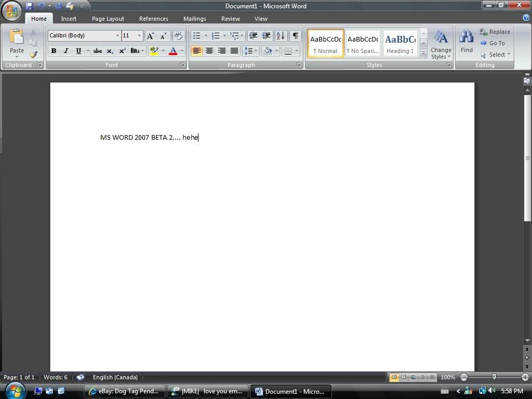
Task: Decrease paragraph indent
Action: coord(253,36)
